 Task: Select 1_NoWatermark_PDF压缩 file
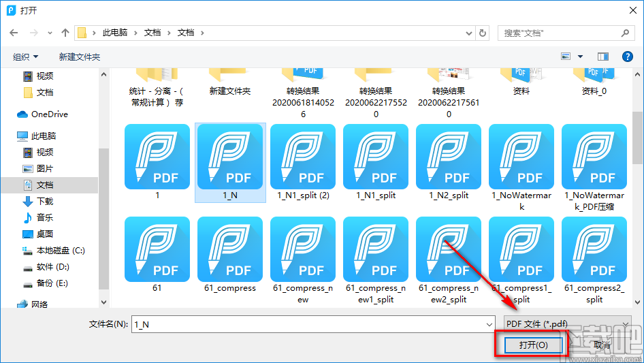pyautogui.click(x=594, y=168)
